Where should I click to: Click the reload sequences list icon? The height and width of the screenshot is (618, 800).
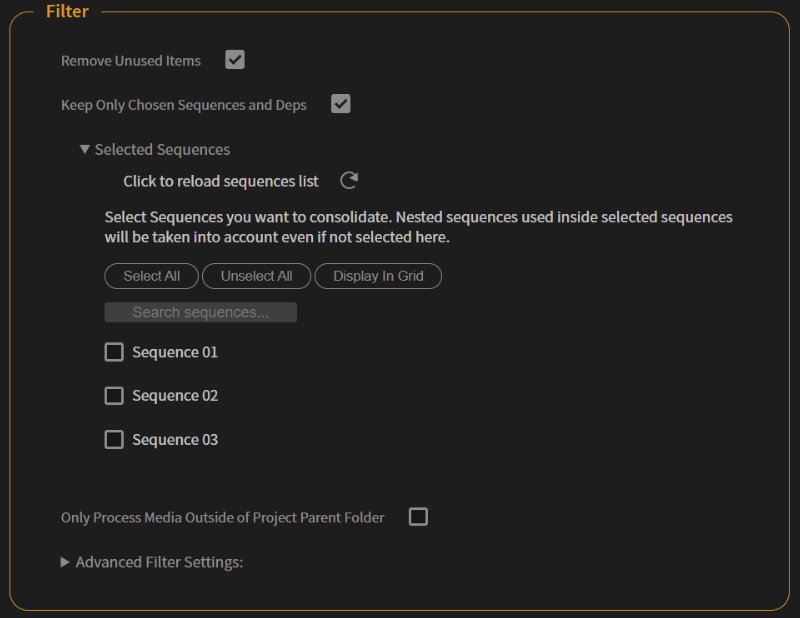[x=347, y=181]
